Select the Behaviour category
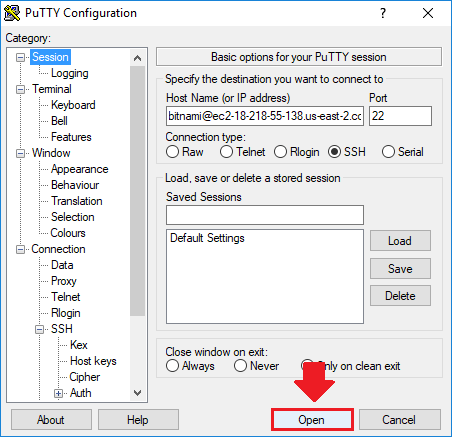 [75, 185]
